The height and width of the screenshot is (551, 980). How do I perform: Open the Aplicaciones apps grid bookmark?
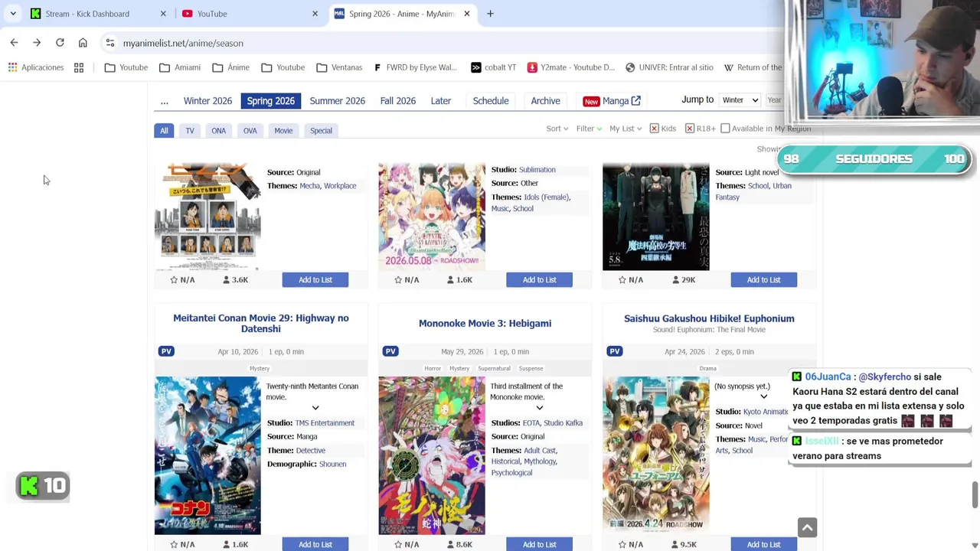pyautogui.click(x=36, y=67)
